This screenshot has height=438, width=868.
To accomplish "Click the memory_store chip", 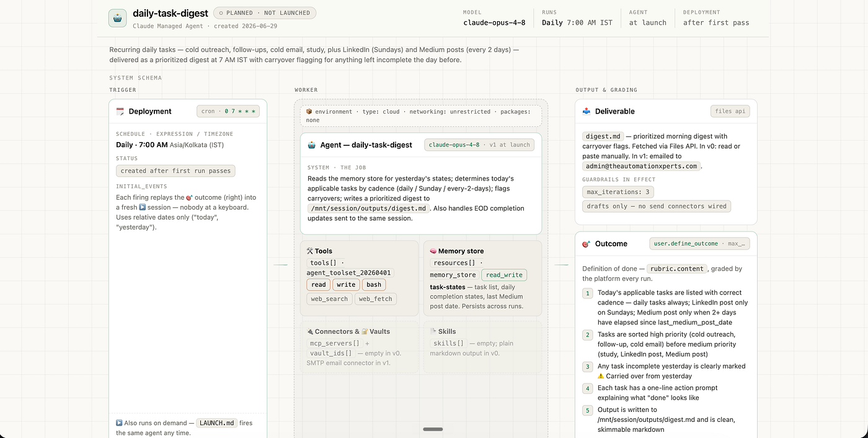I will click(453, 275).
